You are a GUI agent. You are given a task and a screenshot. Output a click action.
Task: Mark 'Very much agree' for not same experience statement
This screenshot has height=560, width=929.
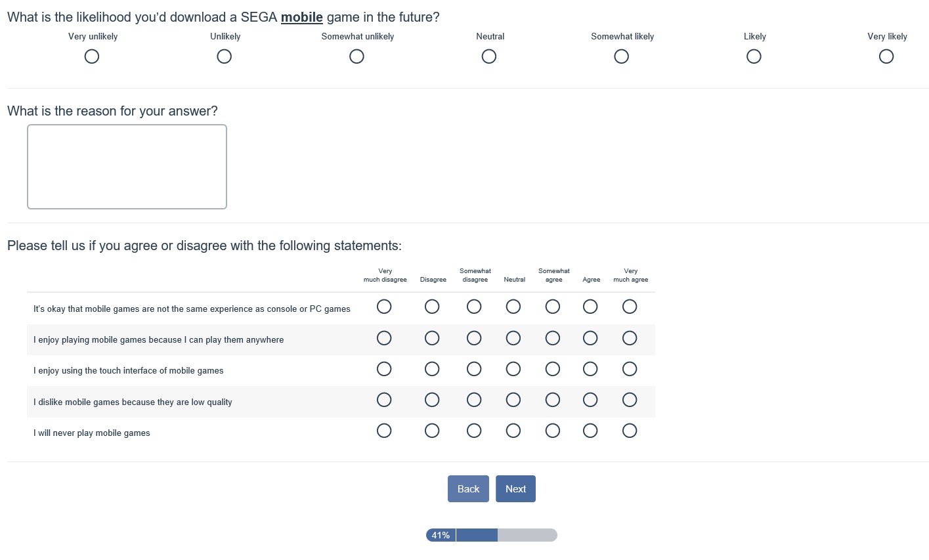point(630,307)
